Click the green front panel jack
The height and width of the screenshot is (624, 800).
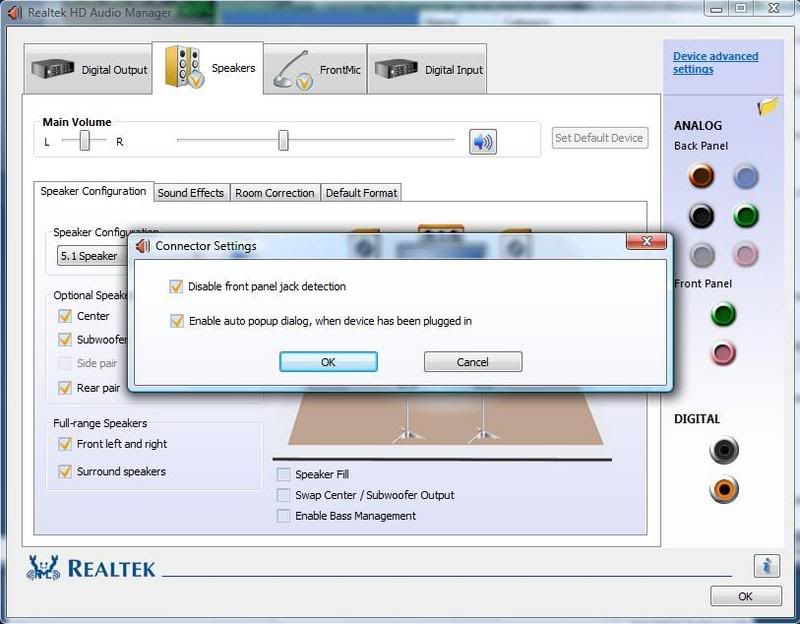(x=723, y=313)
